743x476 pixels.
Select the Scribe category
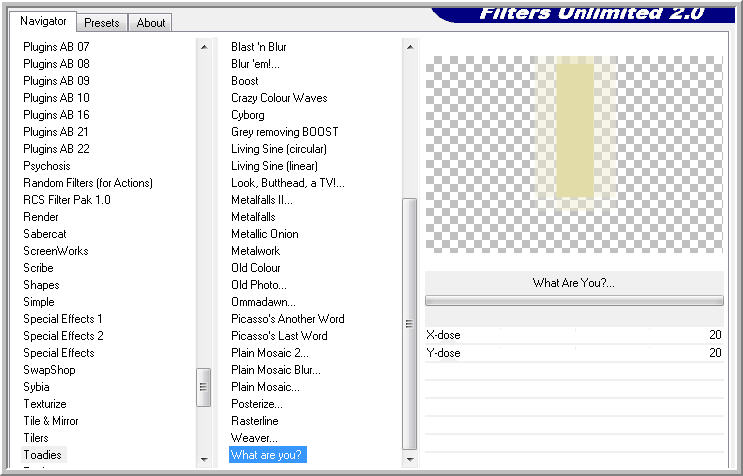(x=38, y=269)
